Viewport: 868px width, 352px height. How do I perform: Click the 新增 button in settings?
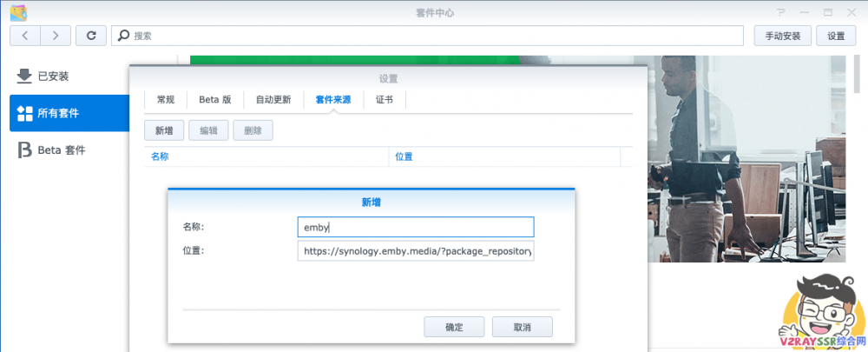(163, 130)
